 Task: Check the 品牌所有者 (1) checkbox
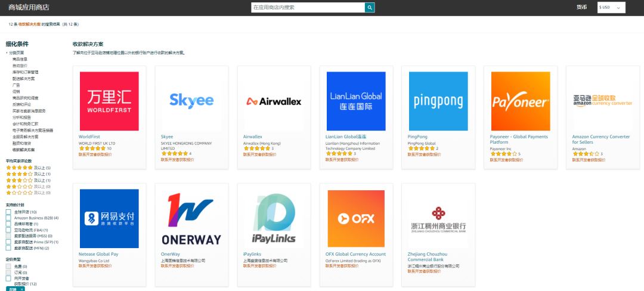[8, 224]
